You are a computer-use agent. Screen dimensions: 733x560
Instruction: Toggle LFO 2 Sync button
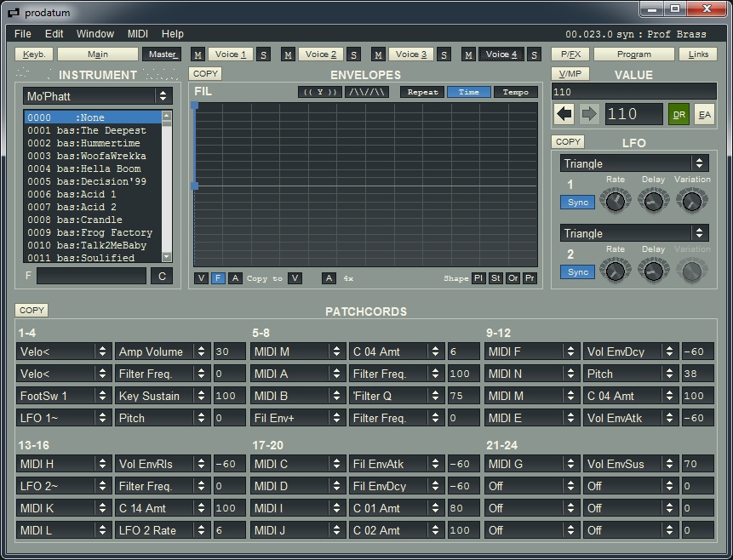click(x=578, y=272)
